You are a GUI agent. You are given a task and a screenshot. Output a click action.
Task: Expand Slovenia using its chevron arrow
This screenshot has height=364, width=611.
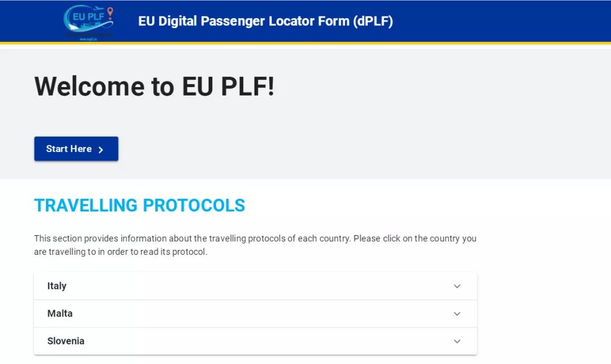457,341
